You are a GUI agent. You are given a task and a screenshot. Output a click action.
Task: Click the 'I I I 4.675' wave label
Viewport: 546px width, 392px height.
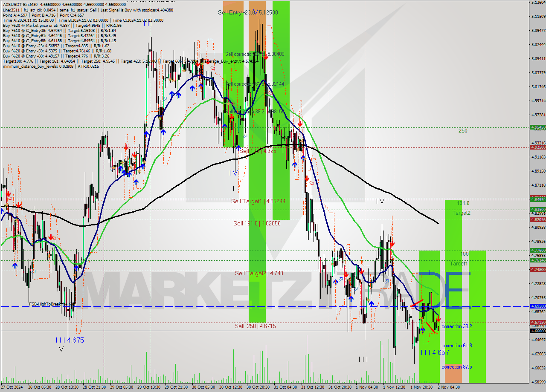click(70, 340)
